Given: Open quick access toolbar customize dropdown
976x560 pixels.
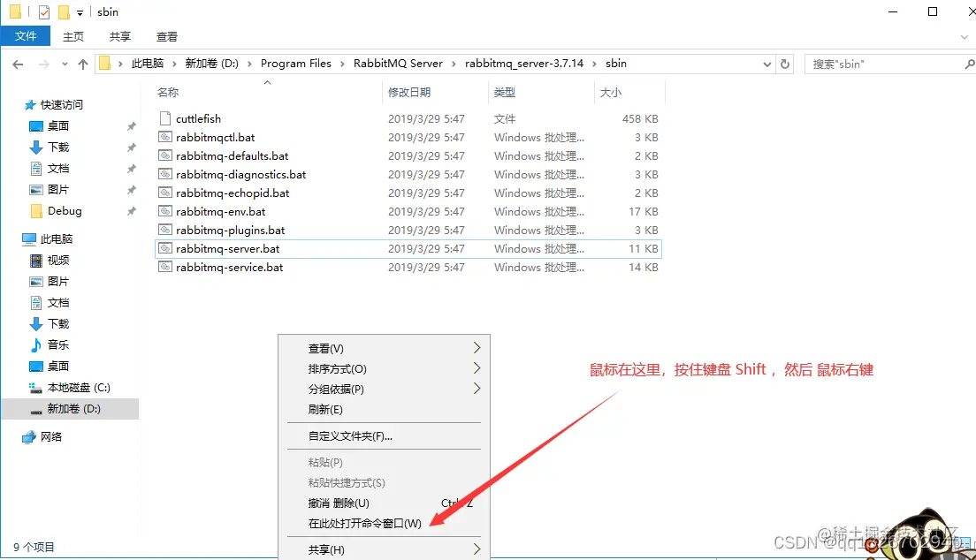Looking at the screenshot, I should click(80, 12).
